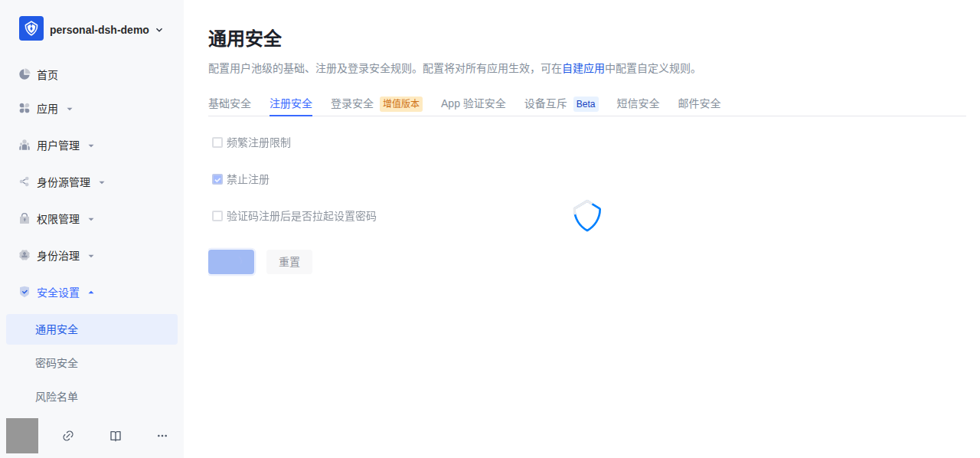Open the 邮件安全 tab
The height and width of the screenshot is (458, 980).
click(700, 103)
